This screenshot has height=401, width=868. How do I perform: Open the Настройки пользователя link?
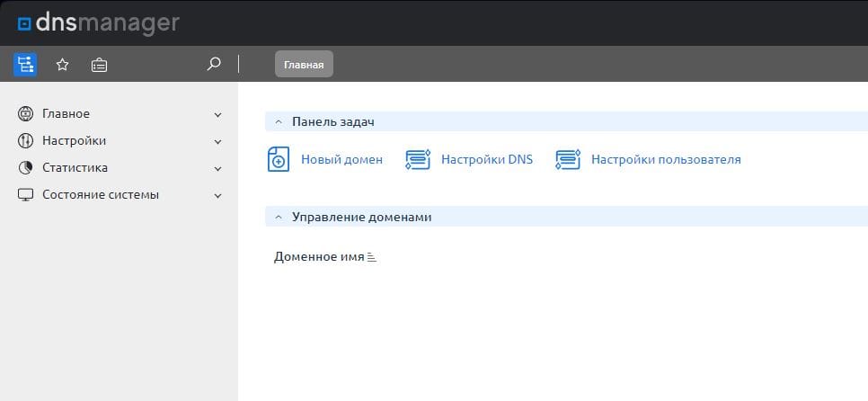click(x=666, y=159)
